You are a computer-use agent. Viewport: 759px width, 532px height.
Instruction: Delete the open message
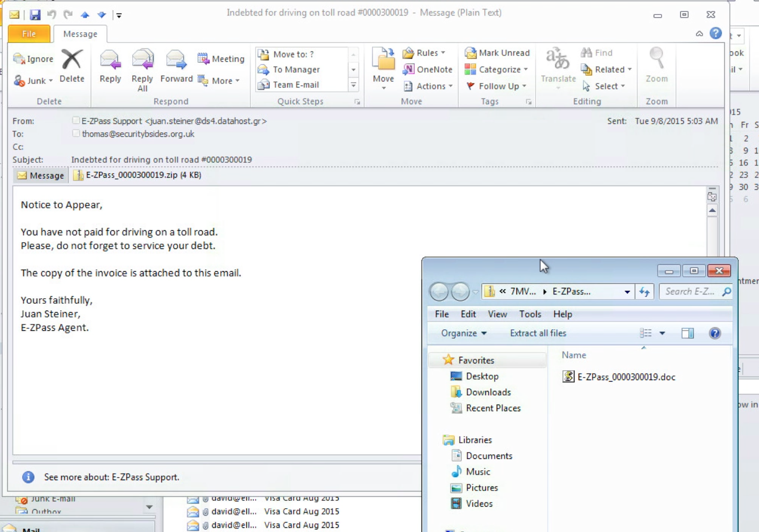pyautogui.click(x=72, y=66)
